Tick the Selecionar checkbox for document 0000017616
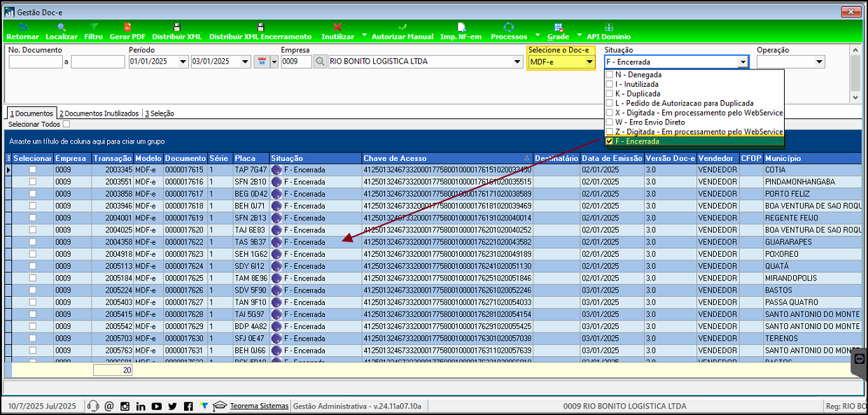The width and height of the screenshot is (868, 415). tap(32, 182)
